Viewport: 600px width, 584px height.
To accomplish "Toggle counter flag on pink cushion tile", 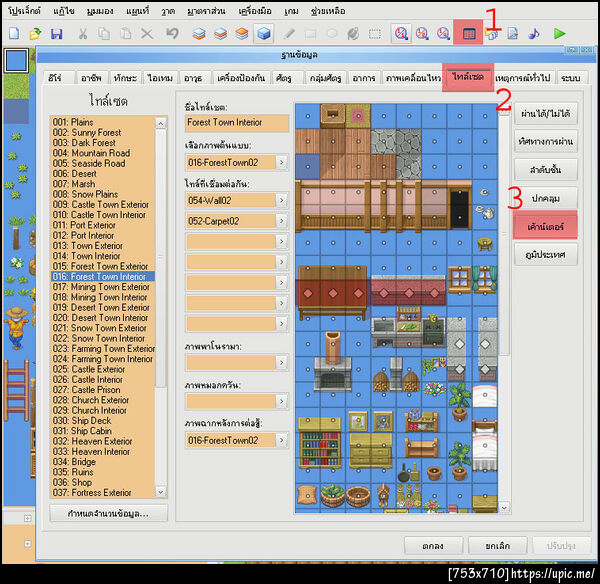I will click(x=358, y=116).
